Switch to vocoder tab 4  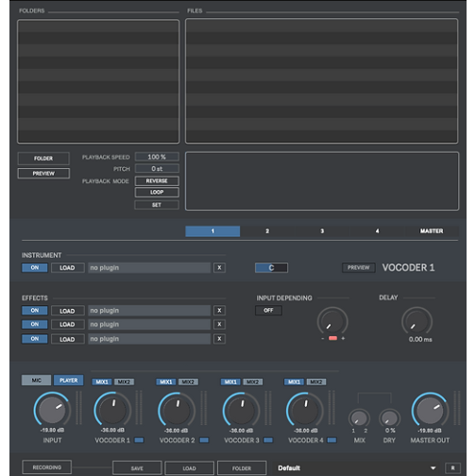(377, 231)
